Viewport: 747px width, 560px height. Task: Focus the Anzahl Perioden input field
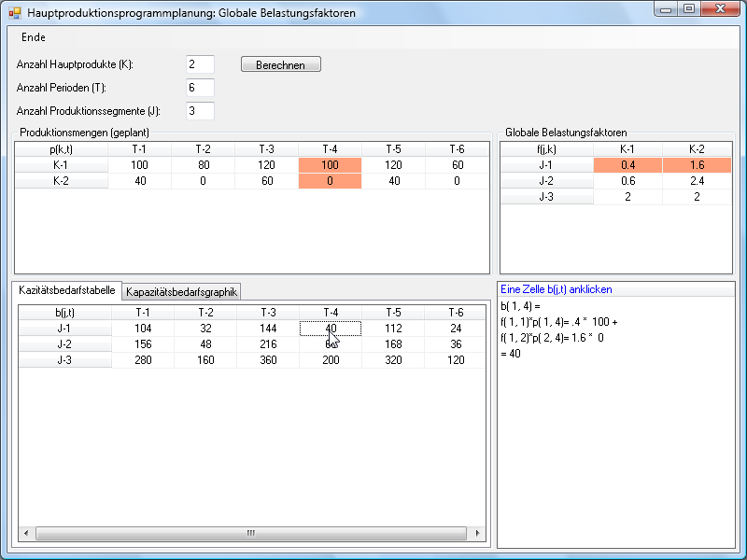[200, 88]
